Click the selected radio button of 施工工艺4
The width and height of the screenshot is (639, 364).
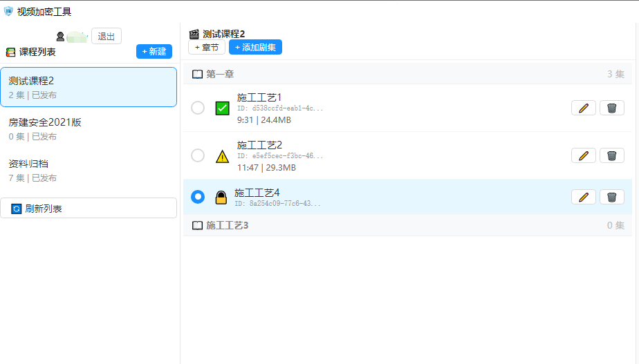pos(198,197)
